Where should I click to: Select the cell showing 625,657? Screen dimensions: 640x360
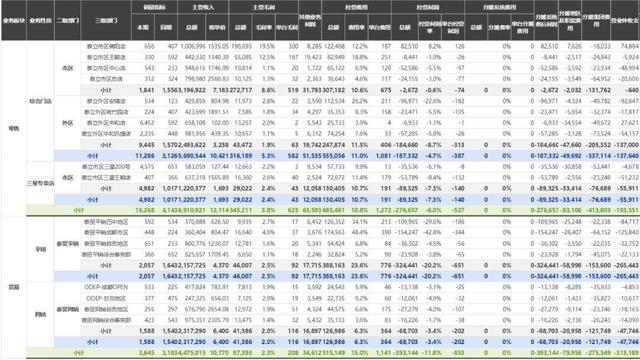(195, 254)
